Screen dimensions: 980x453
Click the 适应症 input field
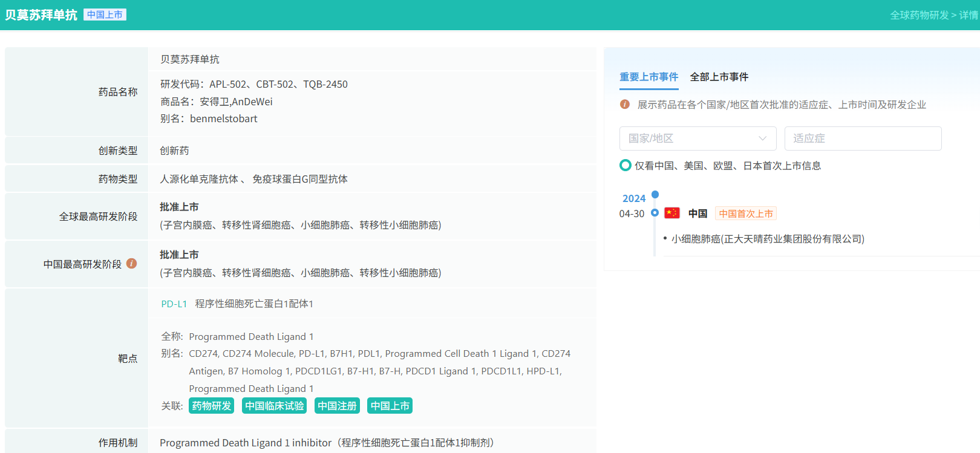863,139
